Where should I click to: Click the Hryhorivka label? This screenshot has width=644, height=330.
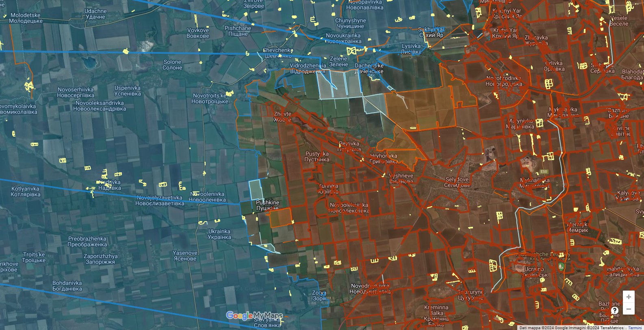coord(384,158)
